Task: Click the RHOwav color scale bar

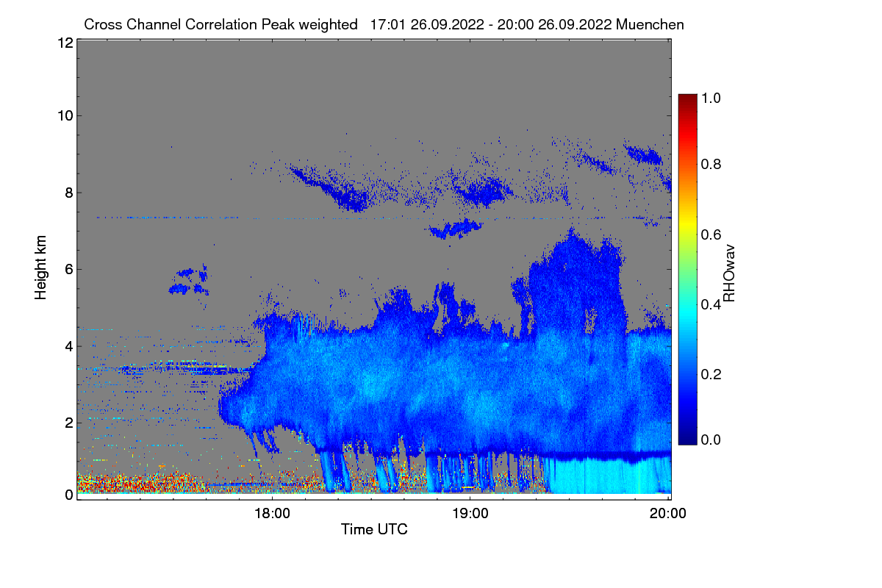Action: click(x=687, y=269)
